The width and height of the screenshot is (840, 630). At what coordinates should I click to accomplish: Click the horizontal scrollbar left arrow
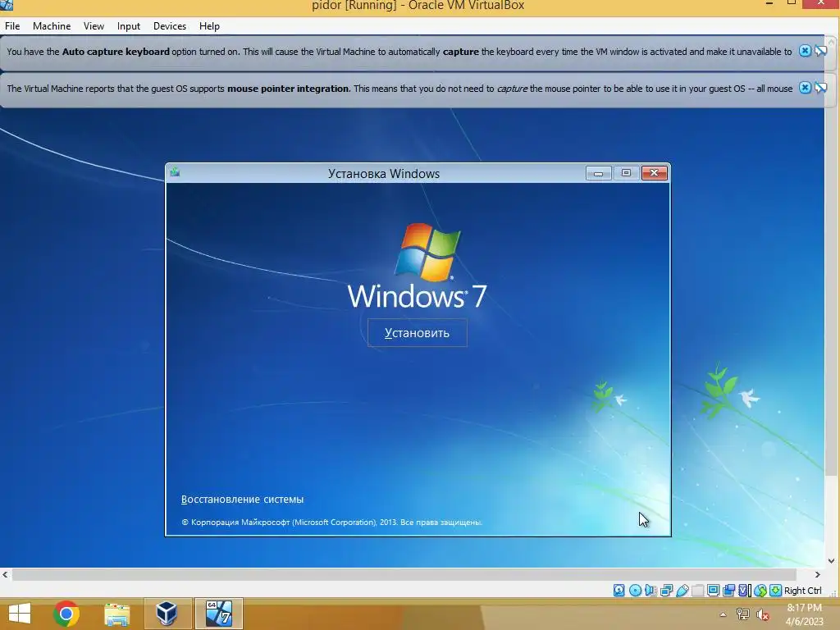tap(6, 574)
